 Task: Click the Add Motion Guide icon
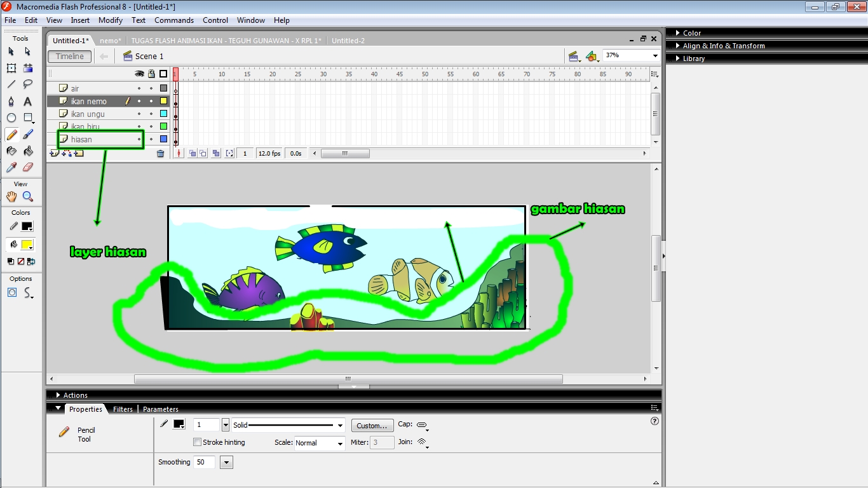(67, 153)
